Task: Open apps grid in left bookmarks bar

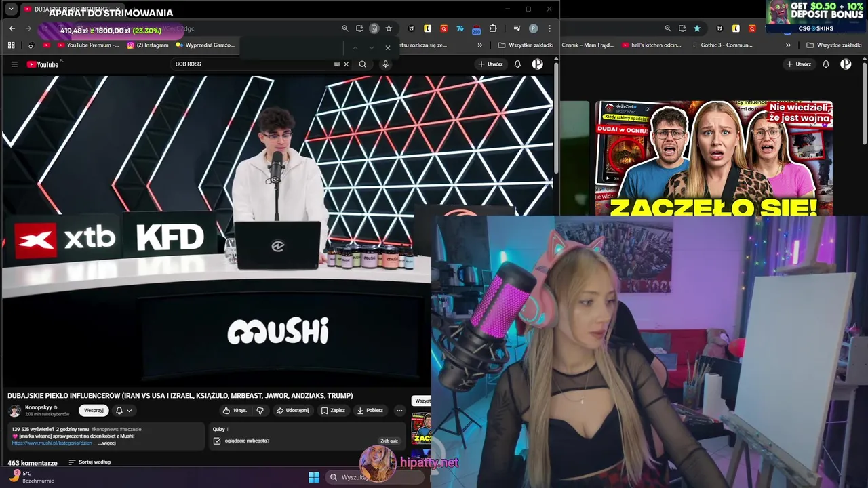Action: tap(12, 45)
